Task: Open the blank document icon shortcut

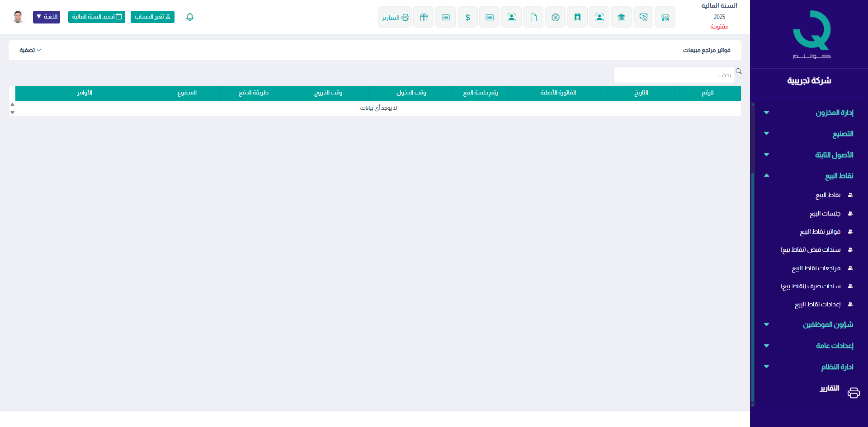Action: [533, 18]
